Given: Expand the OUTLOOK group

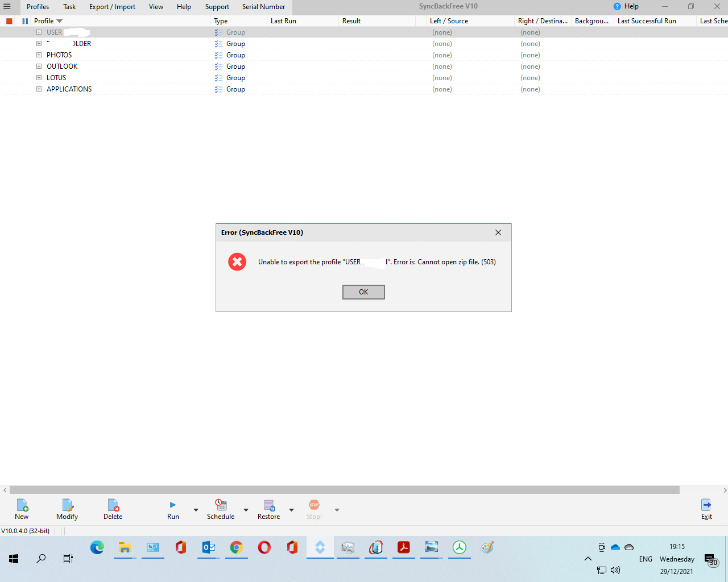Looking at the screenshot, I should (x=39, y=66).
